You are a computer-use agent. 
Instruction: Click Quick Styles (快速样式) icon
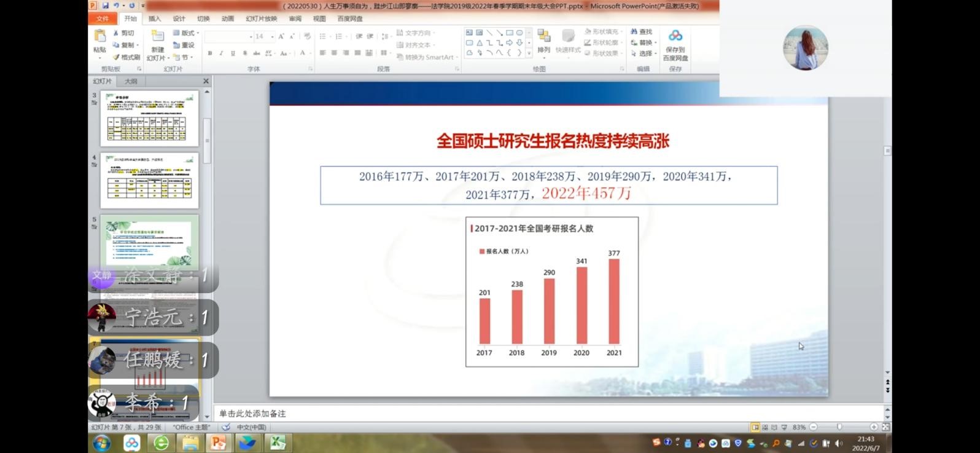568,36
